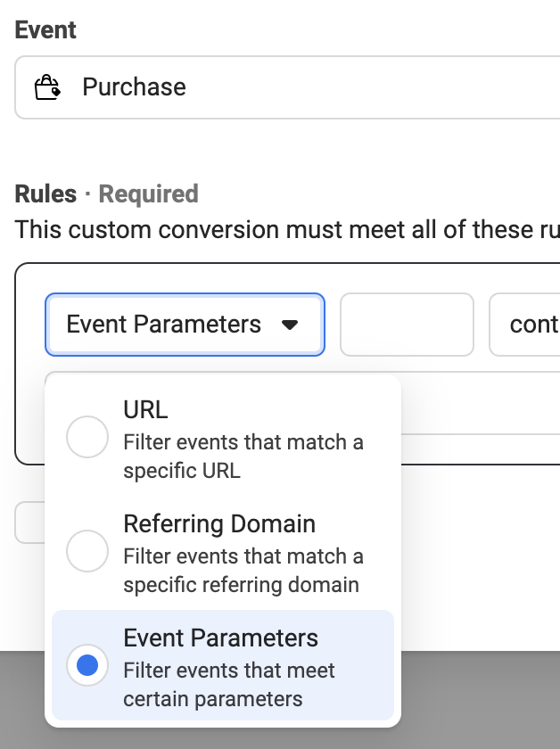Click the 'Event' section label
Viewport: 560px width, 749px height.
pos(45,30)
